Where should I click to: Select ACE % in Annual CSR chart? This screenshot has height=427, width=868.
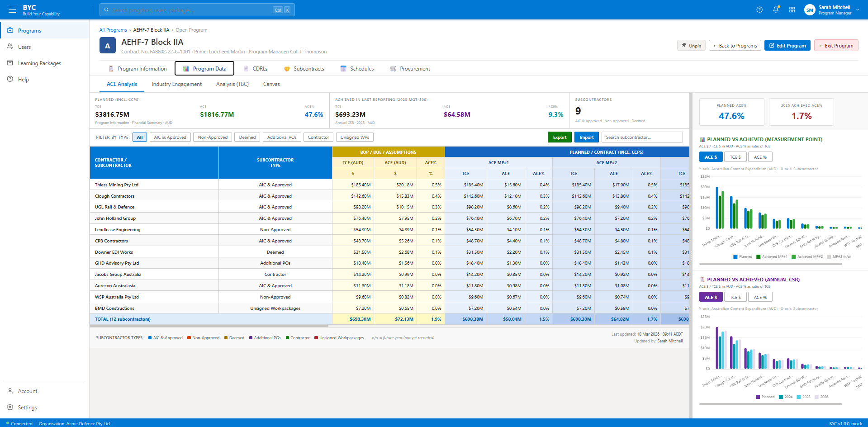[x=760, y=297]
